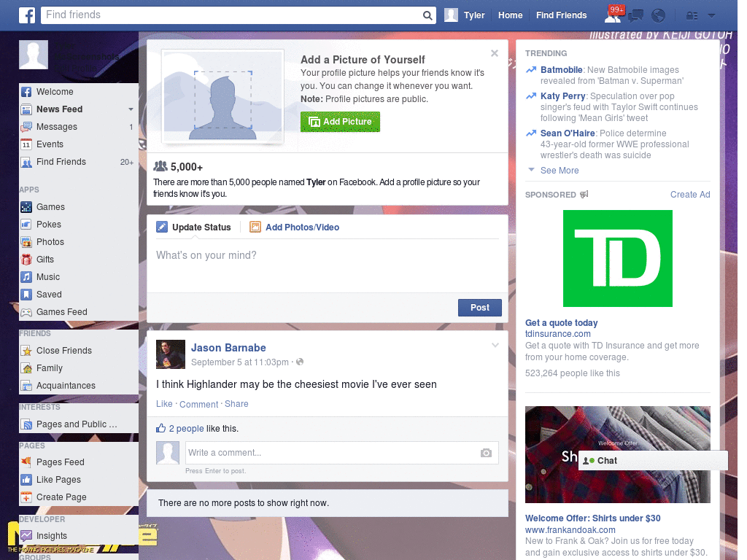The image size is (747, 560).
Task: Like Jason Barnabe's post
Action: [164, 404]
